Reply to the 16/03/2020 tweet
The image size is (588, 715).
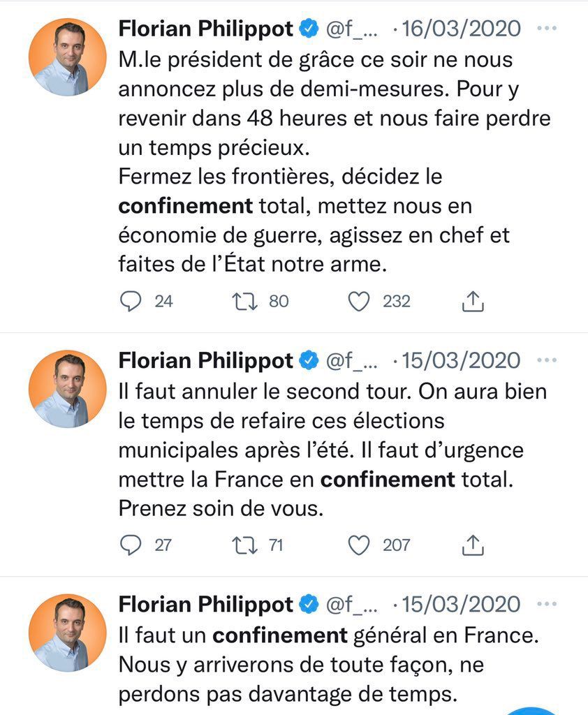coord(131,301)
